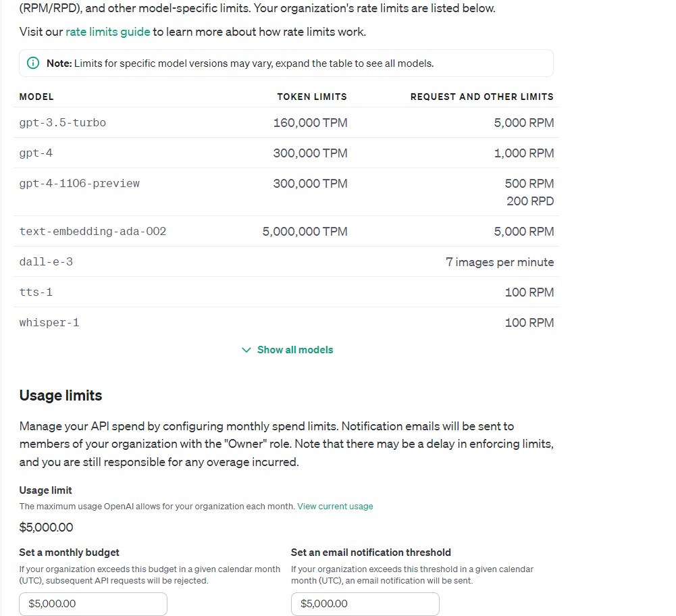The height and width of the screenshot is (616, 676).
Task: Open the rate limits guide link
Action: click(x=108, y=32)
